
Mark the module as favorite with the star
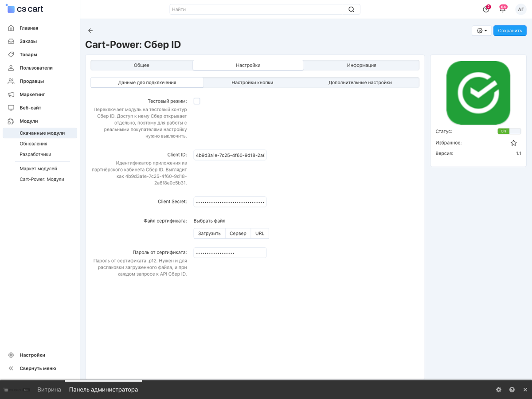514,143
